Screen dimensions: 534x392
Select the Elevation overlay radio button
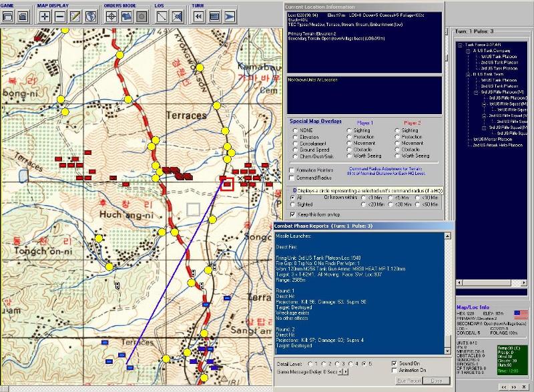[x=296, y=137]
